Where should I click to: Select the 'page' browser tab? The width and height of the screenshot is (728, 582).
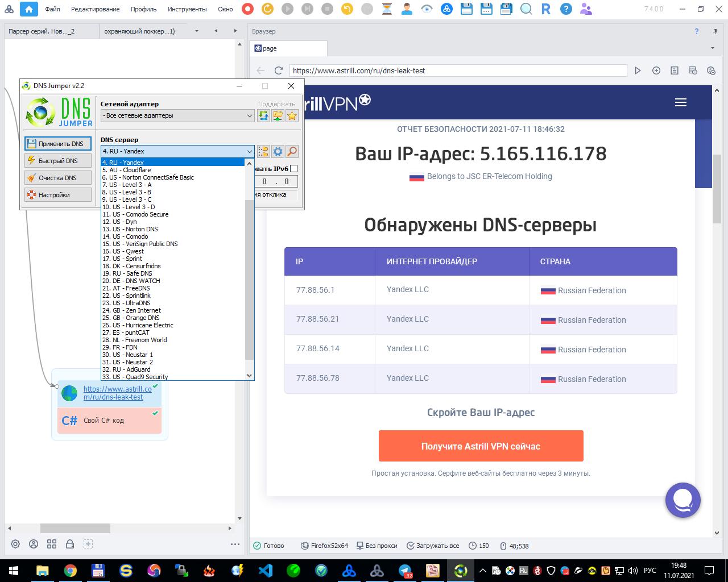coord(288,48)
